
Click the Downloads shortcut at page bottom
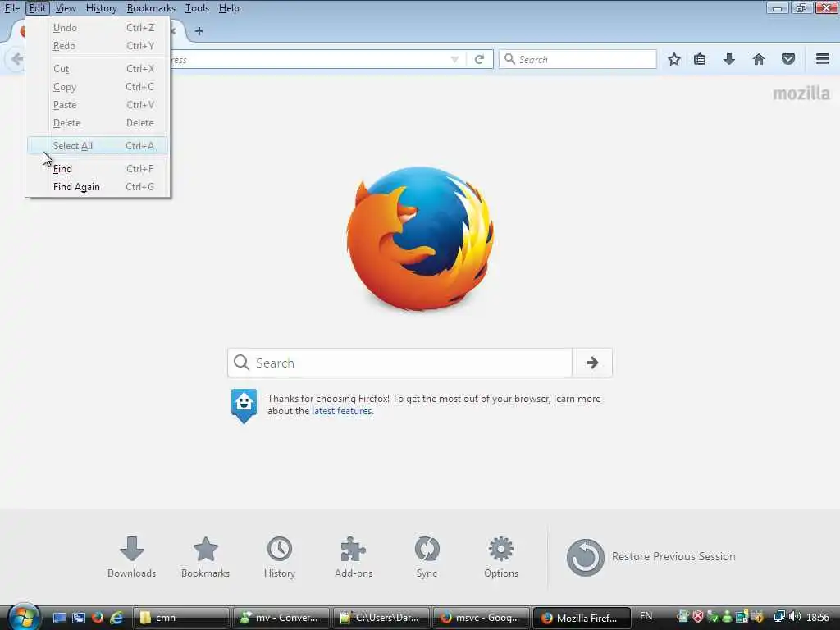coord(132,557)
